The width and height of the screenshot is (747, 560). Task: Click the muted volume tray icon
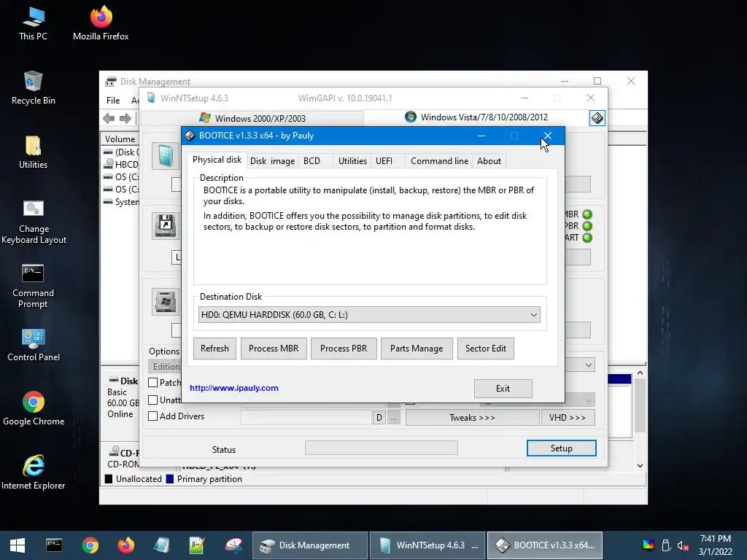tap(683, 545)
